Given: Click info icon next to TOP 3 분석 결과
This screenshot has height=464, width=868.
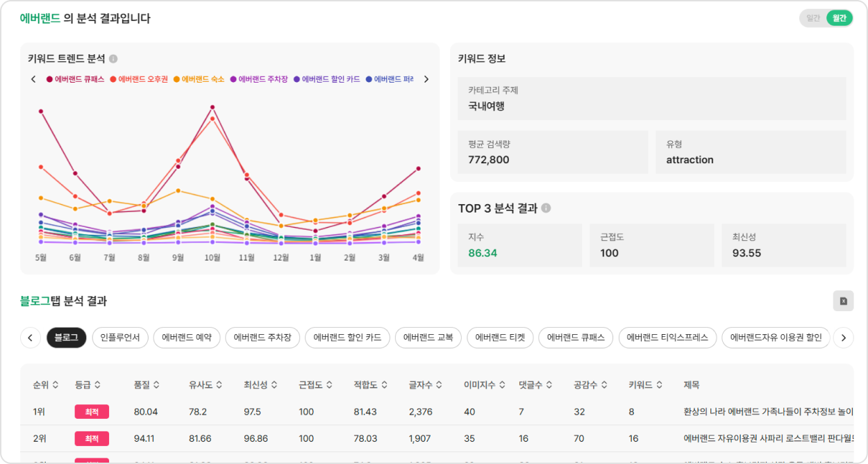Looking at the screenshot, I should coord(546,208).
